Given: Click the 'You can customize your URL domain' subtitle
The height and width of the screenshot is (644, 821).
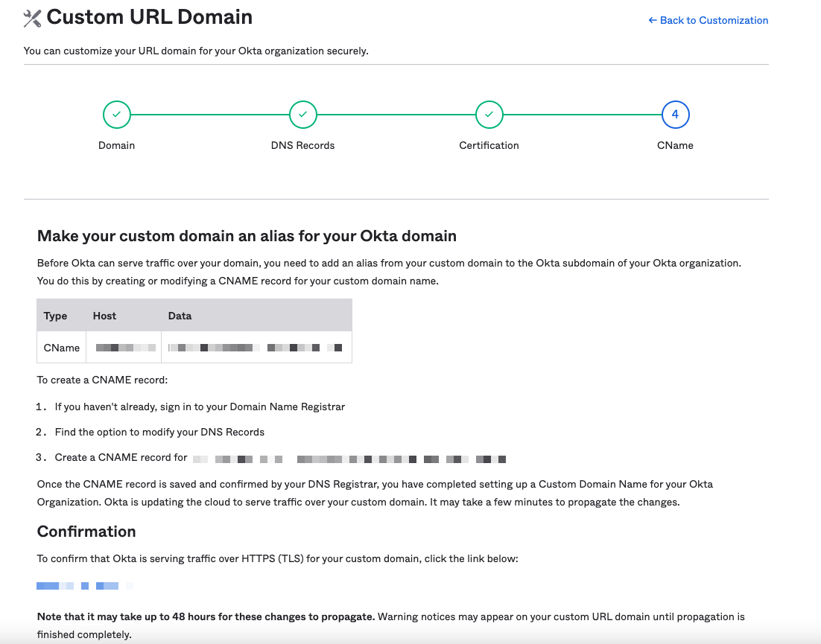Looking at the screenshot, I should pyautogui.click(x=196, y=51).
